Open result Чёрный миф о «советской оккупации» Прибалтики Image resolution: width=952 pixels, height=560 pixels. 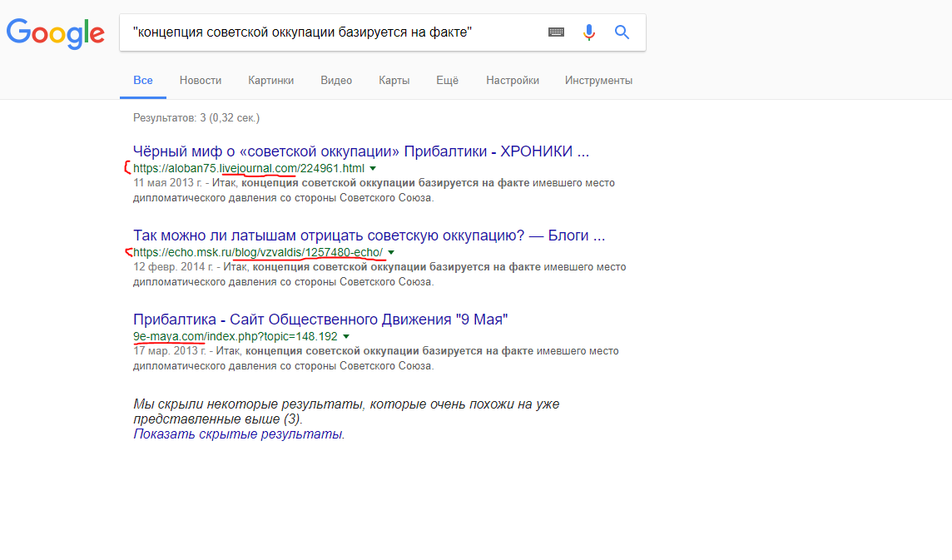[x=361, y=151]
